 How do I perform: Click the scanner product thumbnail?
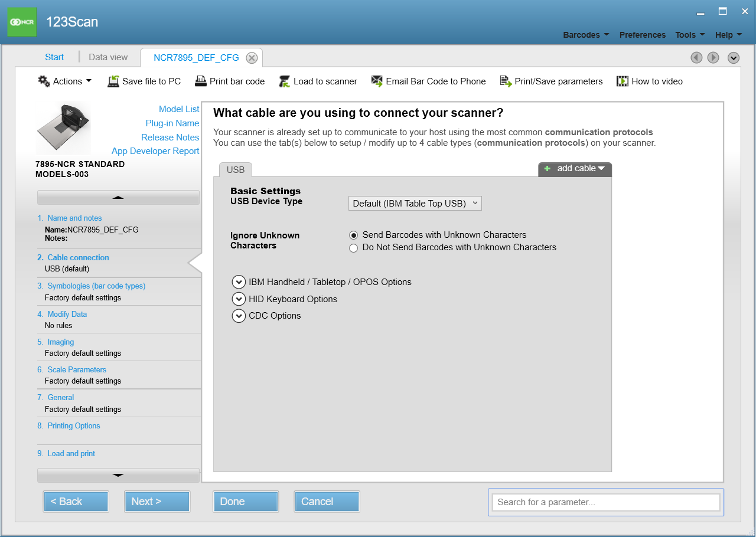63,128
